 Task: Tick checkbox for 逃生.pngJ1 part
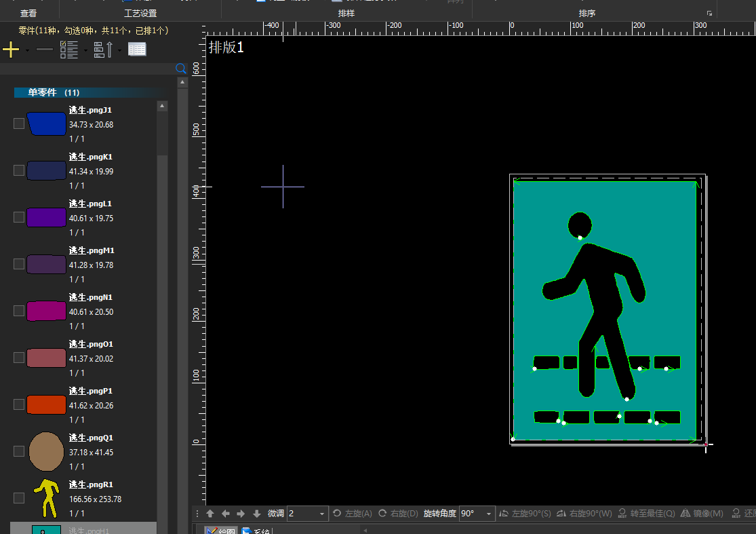point(19,123)
